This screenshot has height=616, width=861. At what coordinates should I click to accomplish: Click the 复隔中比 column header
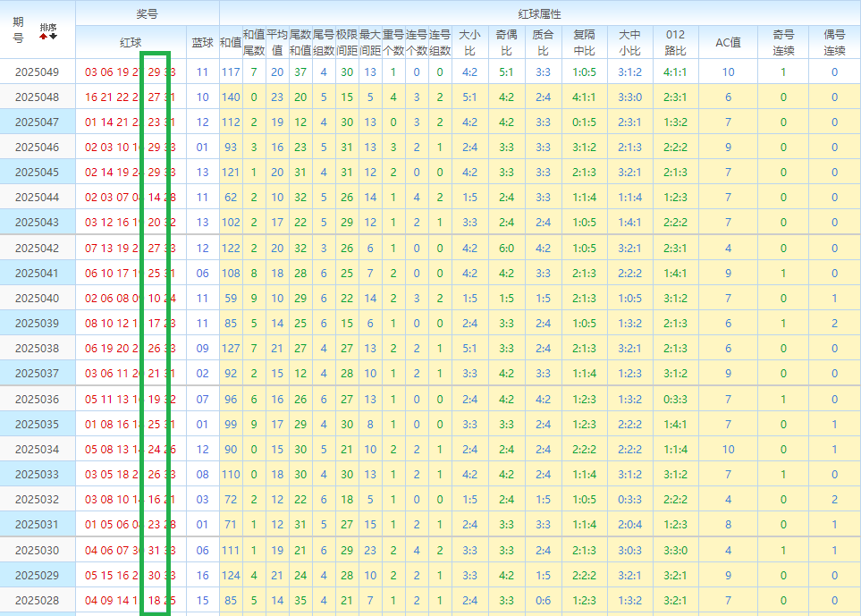[x=584, y=42]
